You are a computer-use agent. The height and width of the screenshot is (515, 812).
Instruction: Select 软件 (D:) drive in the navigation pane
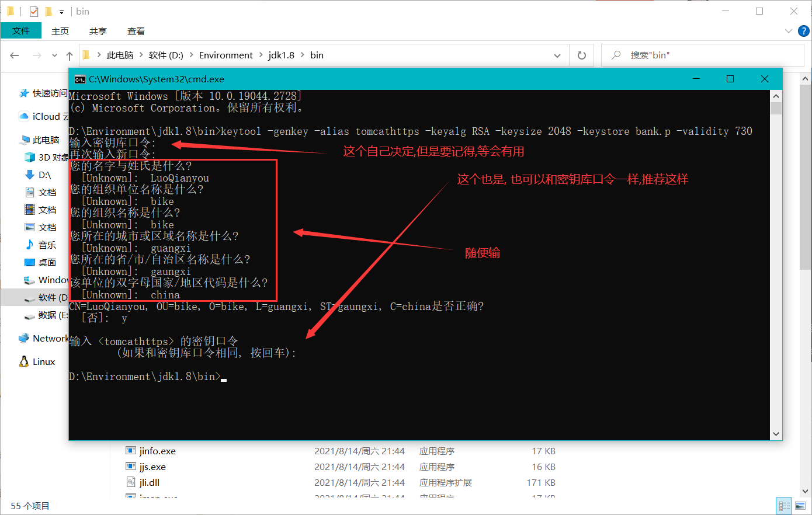coord(47,298)
